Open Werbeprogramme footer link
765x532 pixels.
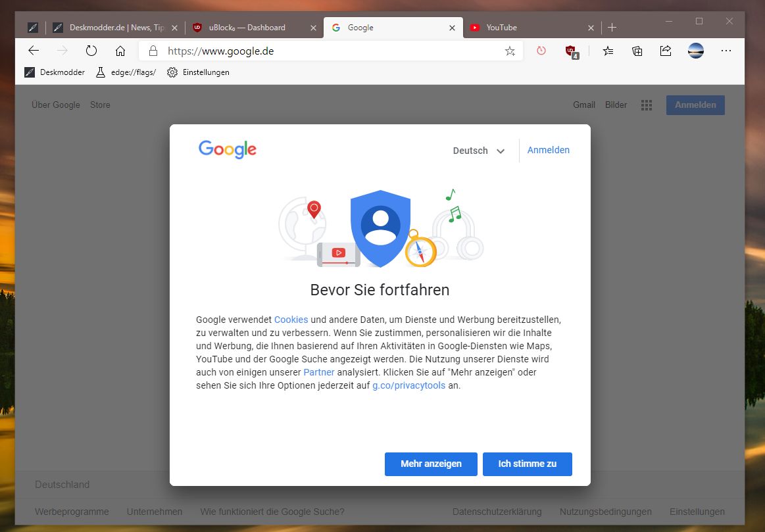72,512
